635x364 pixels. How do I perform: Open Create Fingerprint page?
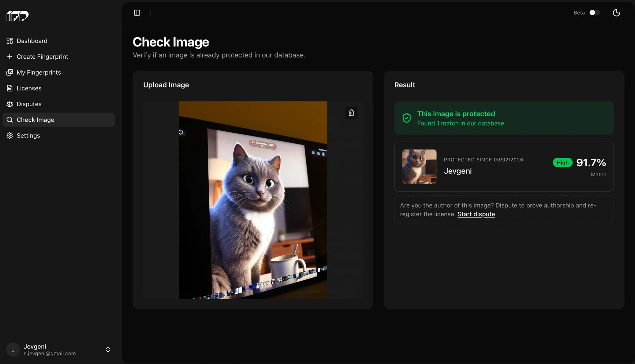point(59,57)
